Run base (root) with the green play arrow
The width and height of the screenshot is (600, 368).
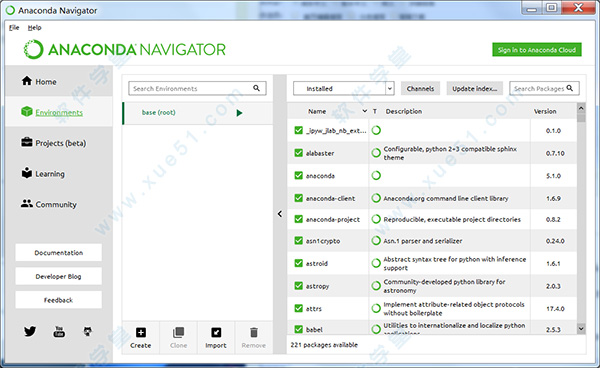pos(240,113)
